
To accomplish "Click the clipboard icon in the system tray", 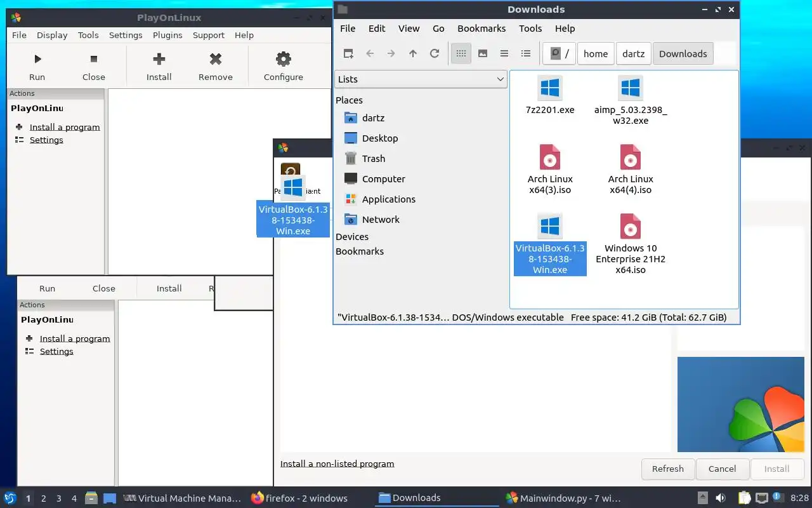I will (743, 498).
